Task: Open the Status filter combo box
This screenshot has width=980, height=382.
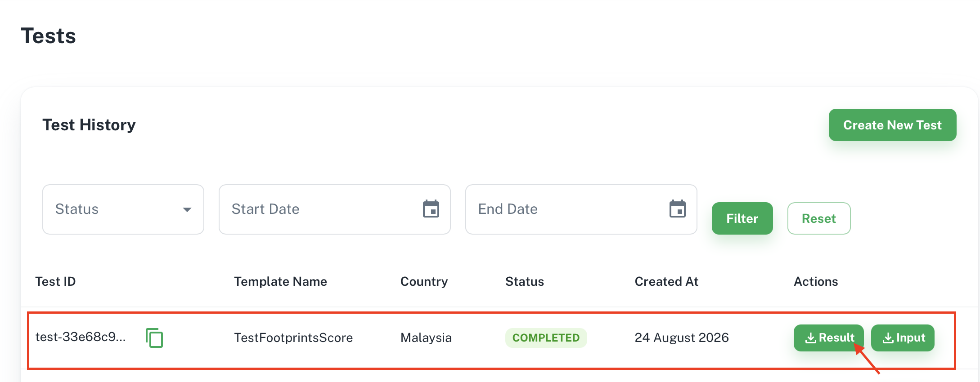Action: [x=123, y=209]
